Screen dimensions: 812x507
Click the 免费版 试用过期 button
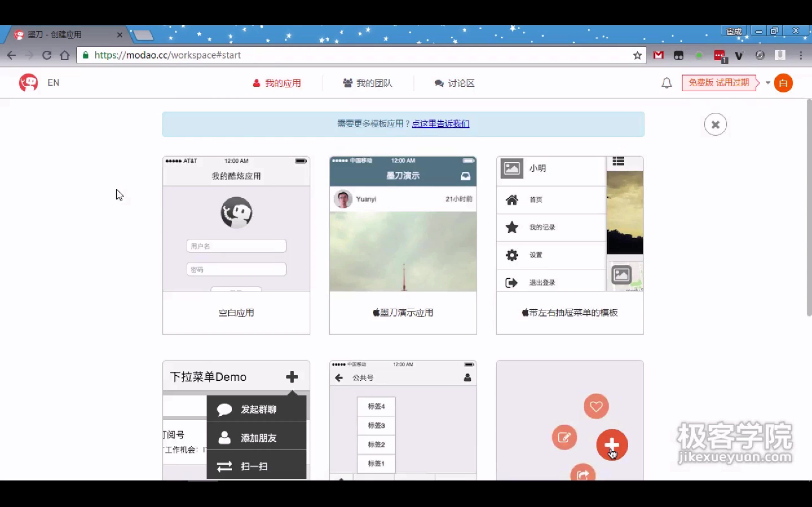[718, 83]
